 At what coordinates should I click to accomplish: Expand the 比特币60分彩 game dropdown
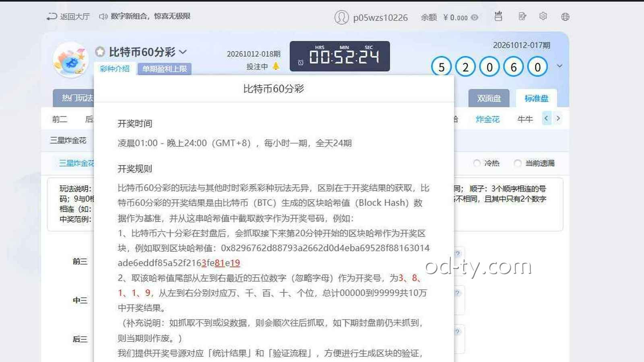click(183, 52)
